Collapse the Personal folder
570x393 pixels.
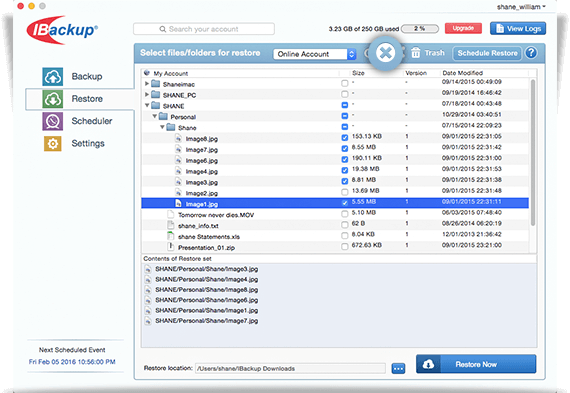[154, 116]
